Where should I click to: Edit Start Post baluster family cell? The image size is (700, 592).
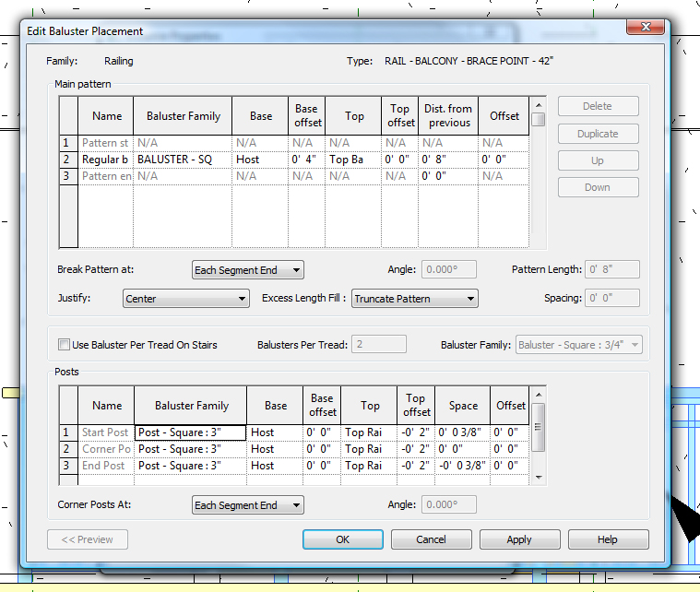(190, 432)
